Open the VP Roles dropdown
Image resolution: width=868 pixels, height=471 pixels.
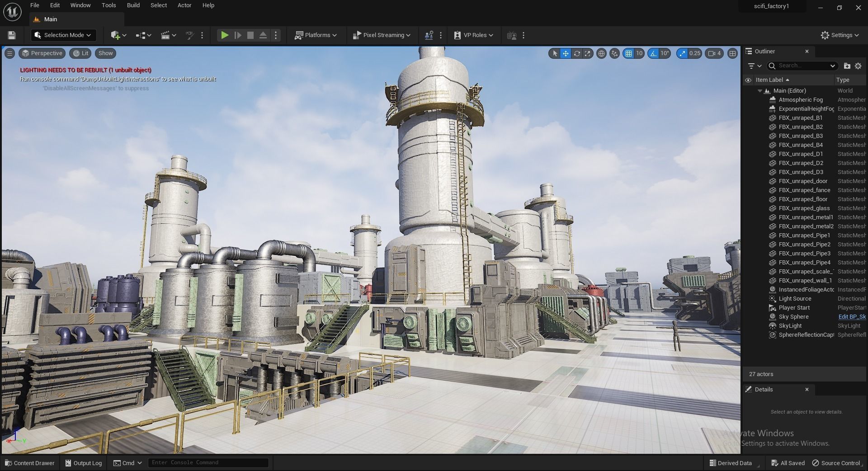(473, 35)
